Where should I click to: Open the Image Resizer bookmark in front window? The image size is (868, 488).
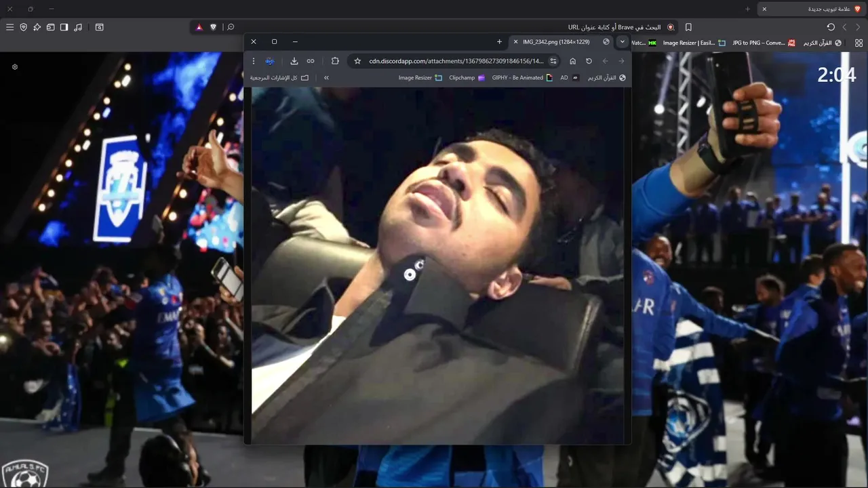pyautogui.click(x=420, y=78)
